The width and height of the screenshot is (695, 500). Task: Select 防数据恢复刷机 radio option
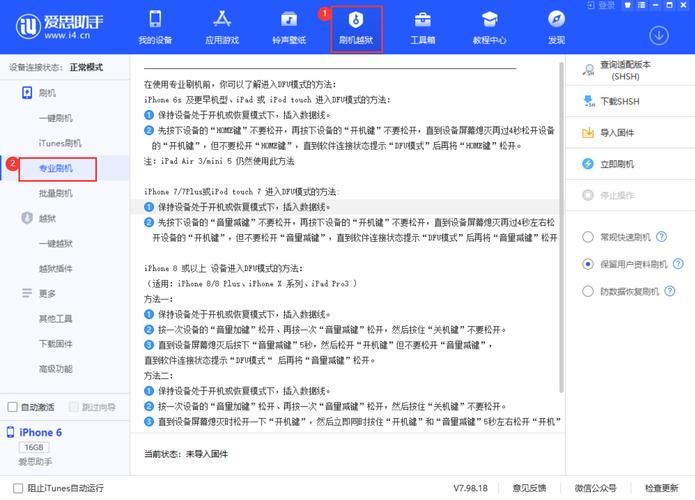coord(588,291)
